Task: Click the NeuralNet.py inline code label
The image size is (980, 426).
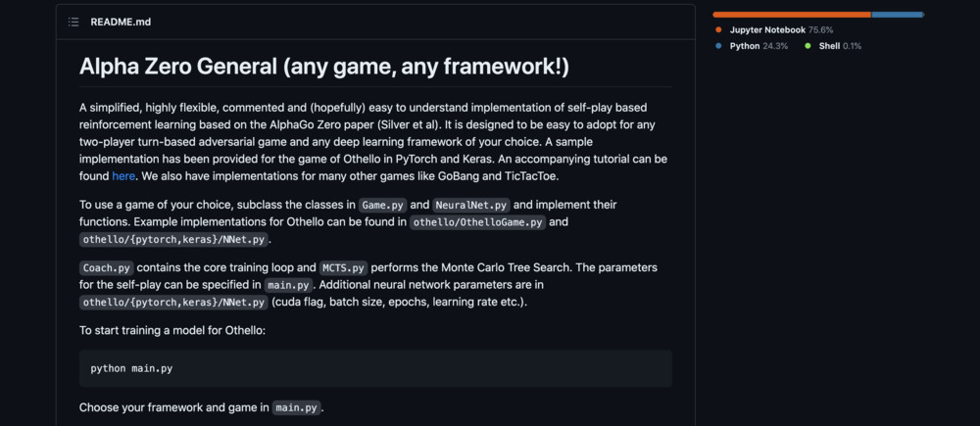Action: pos(472,205)
